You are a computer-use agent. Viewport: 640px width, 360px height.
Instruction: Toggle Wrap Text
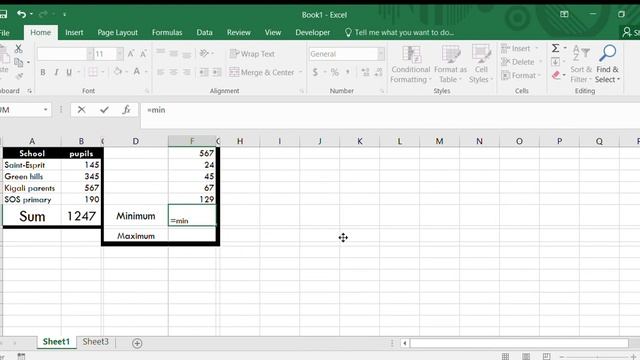pos(252,54)
